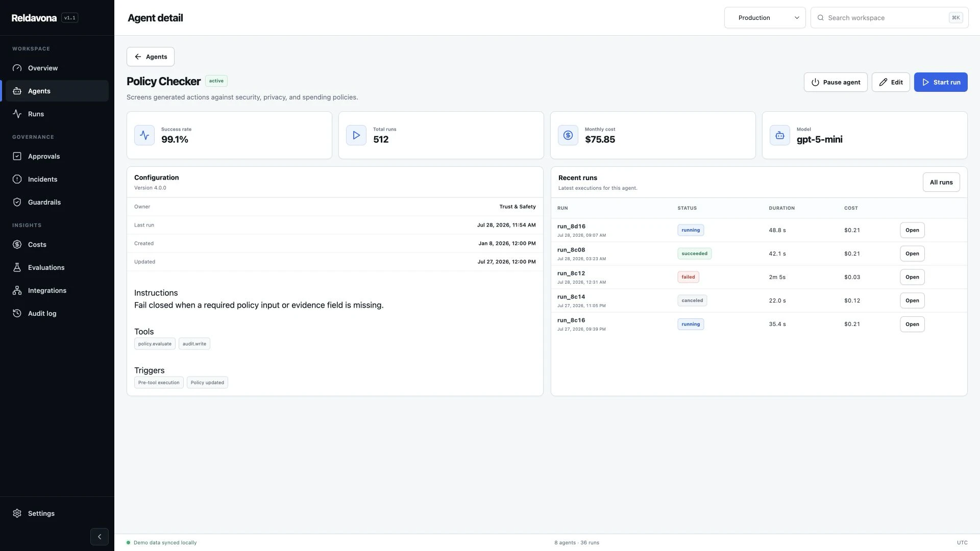Viewport: 980px width, 551px height.
Task: Click the Pre-tool execution trigger tag
Action: point(159,383)
